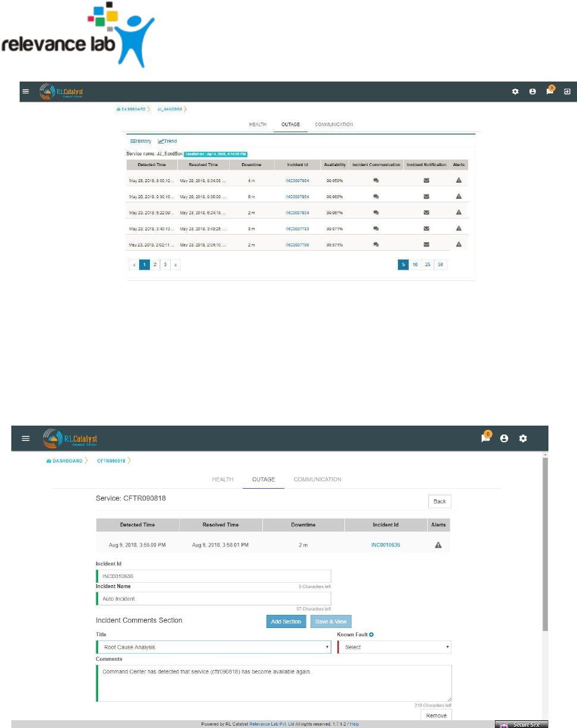Click into the Auto Incident name field
Screen dimensions: 577x728
[x=214, y=598]
